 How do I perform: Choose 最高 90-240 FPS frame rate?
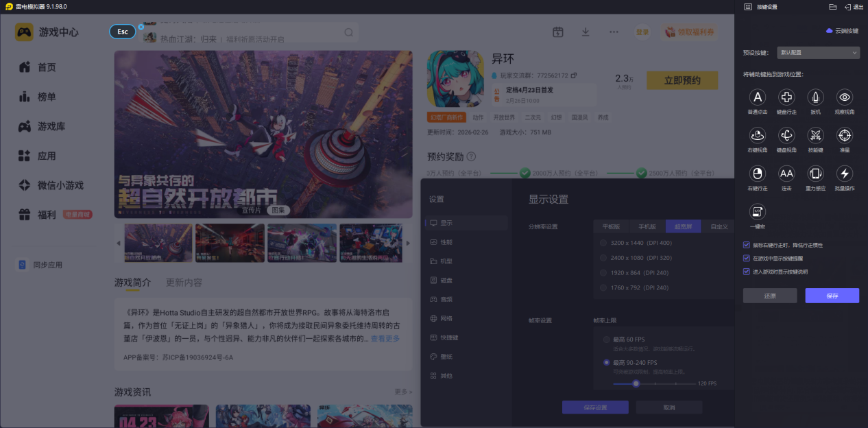pos(606,362)
